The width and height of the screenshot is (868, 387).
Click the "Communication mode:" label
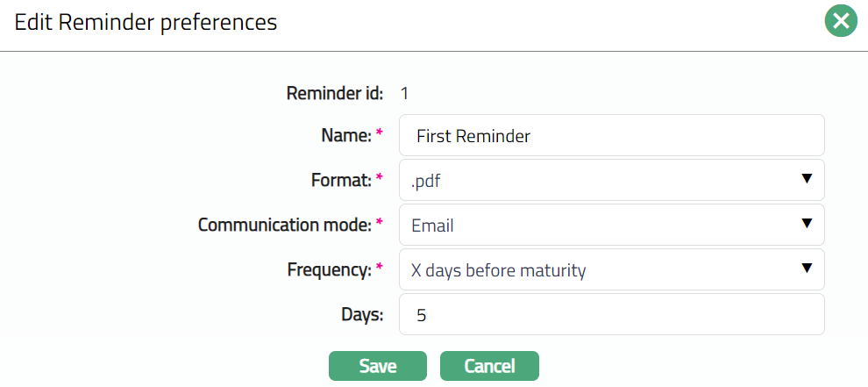point(284,225)
